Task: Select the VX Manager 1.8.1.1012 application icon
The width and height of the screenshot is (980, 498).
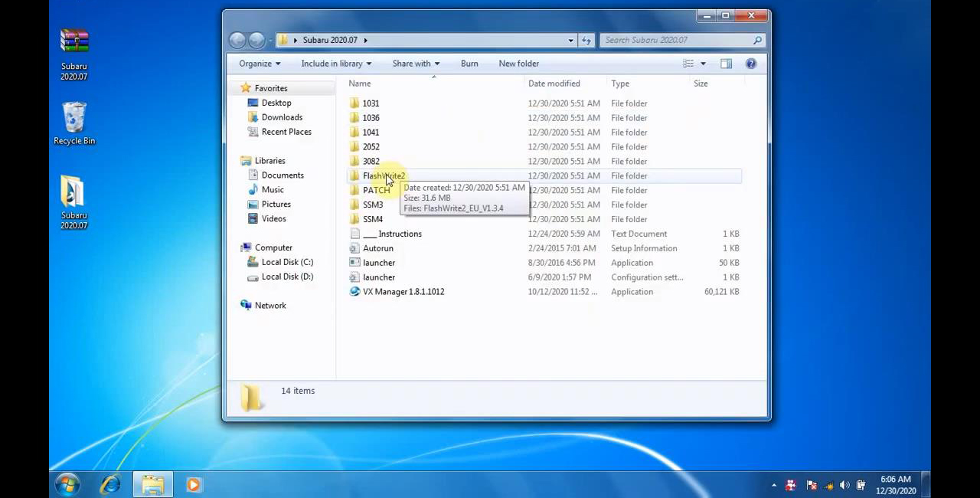Action: (x=354, y=292)
